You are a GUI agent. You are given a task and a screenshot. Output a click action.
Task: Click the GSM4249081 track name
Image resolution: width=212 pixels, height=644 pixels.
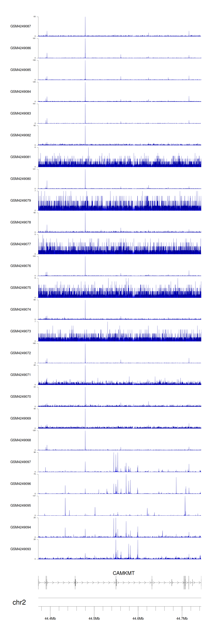[x=20, y=157]
